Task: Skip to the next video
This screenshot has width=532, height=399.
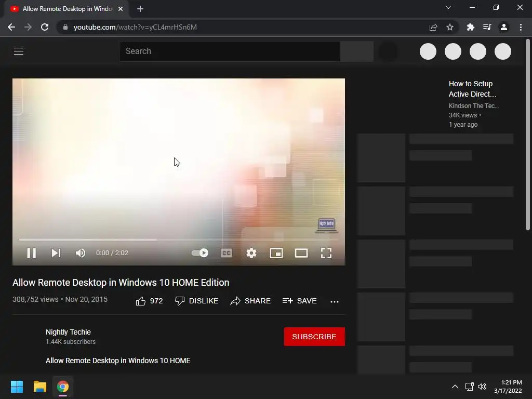Action: click(x=56, y=253)
